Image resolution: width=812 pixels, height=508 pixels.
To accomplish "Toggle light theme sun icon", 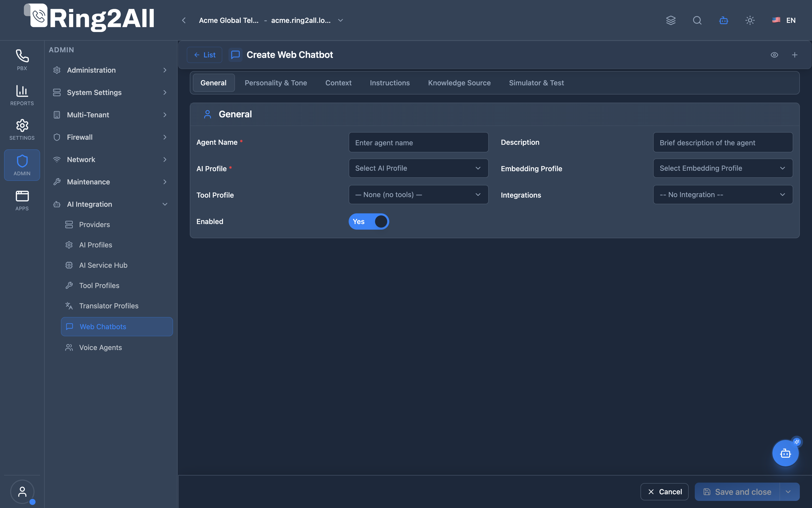I will (750, 20).
